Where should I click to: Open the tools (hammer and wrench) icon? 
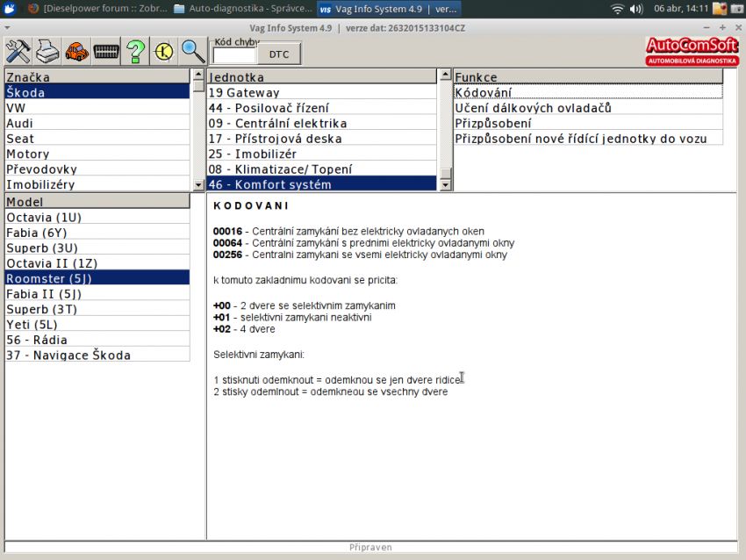(x=18, y=51)
